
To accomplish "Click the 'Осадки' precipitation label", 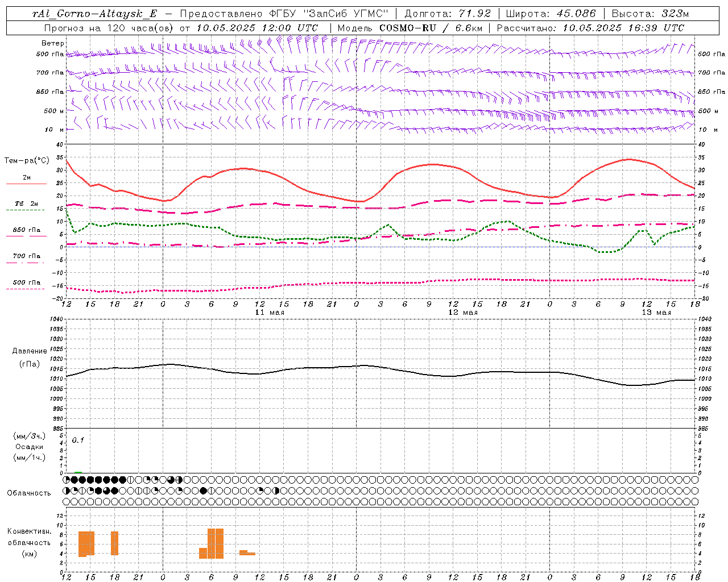I will tap(30, 447).
